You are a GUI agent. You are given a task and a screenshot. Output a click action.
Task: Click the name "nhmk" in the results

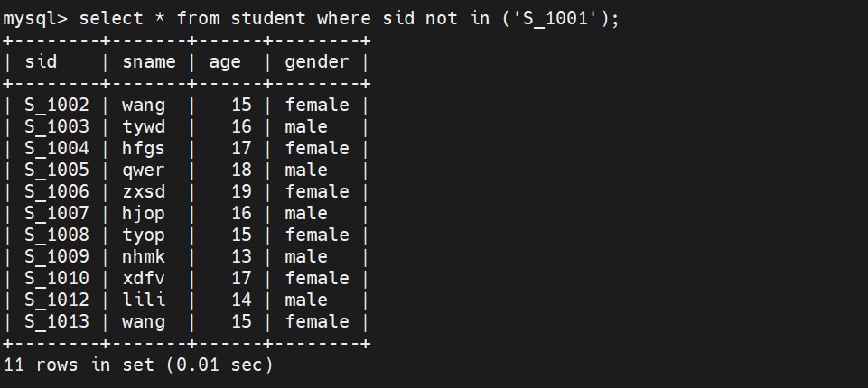[144, 257]
